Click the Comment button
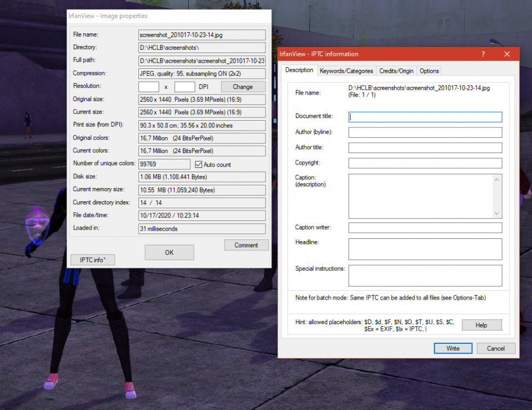 tap(246, 245)
